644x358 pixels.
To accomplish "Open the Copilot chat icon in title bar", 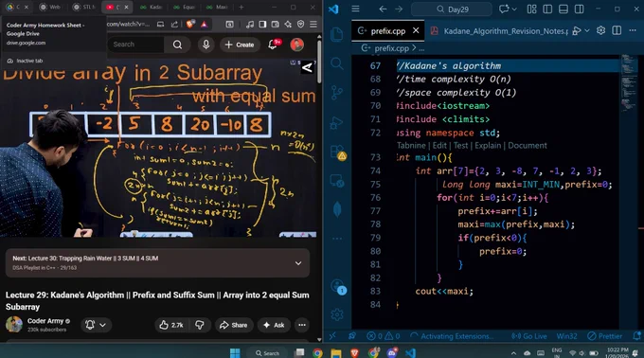I will (504, 9).
